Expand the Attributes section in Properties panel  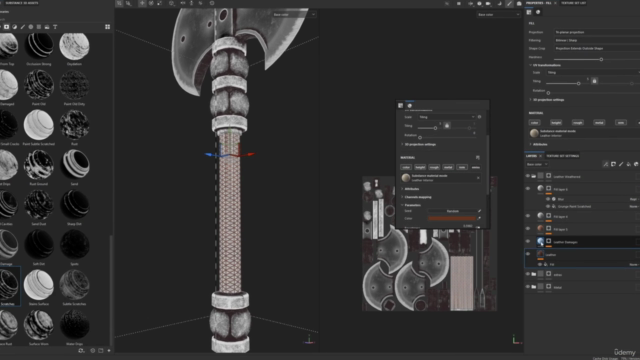tap(538, 144)
